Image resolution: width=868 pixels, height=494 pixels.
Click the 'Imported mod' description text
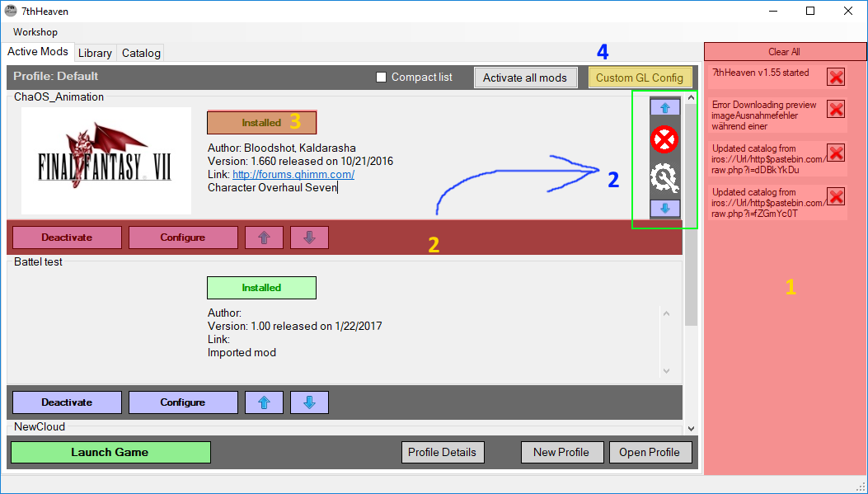click(x=242, y=353)
